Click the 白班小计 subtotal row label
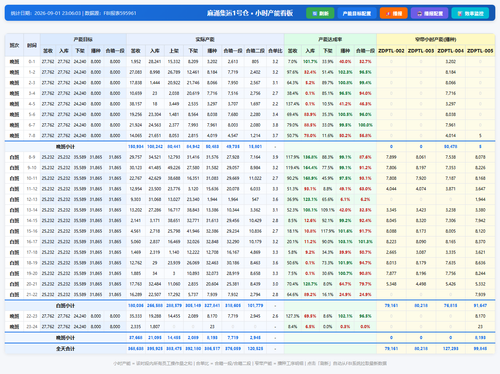 pyautogui.click(x=65, y=306)
